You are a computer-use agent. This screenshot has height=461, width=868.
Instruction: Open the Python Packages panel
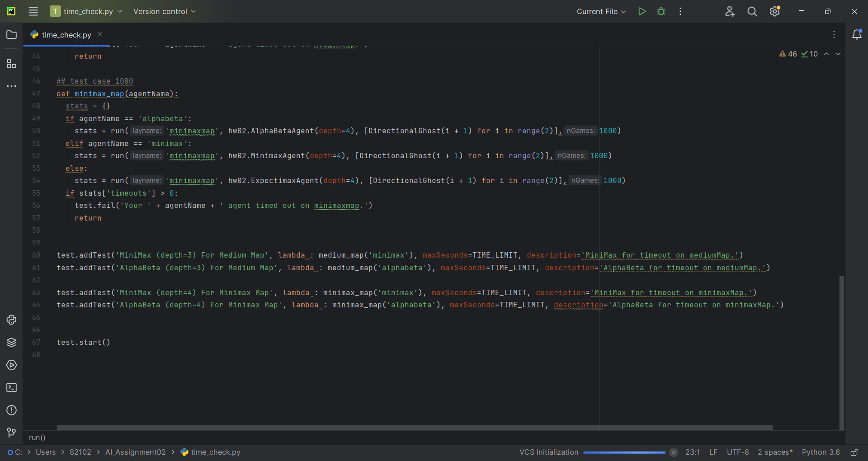pos(11,343)
